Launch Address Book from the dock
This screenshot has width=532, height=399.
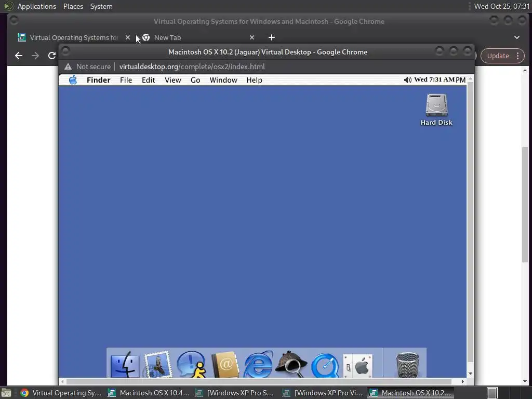225,365
